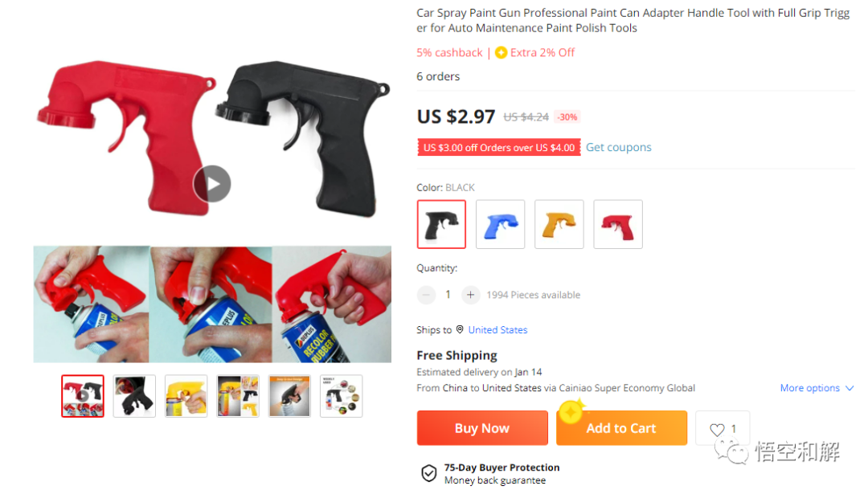Click the Buy Now button
This screenshot has height=490, width=868.
click(482, 427)
